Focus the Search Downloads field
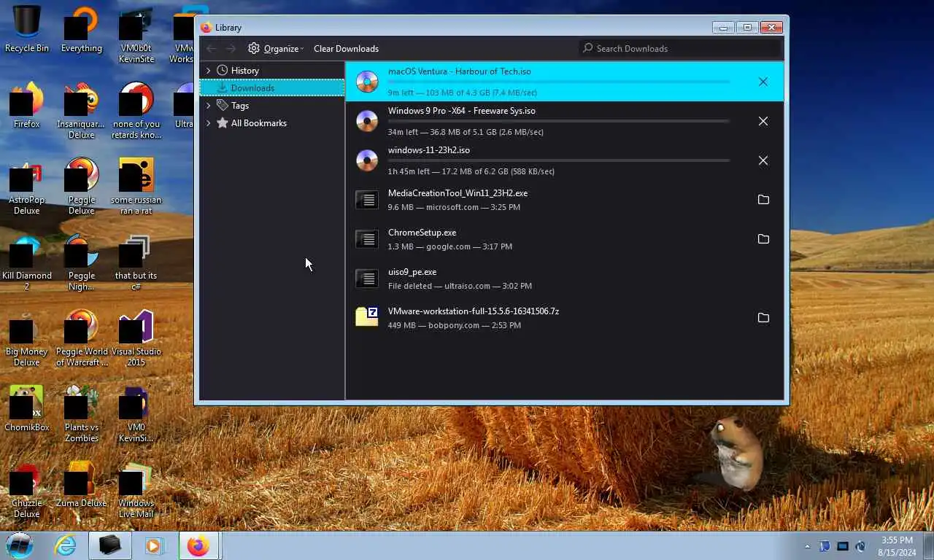This screenshot has width=934, height=560. (680, 49)
